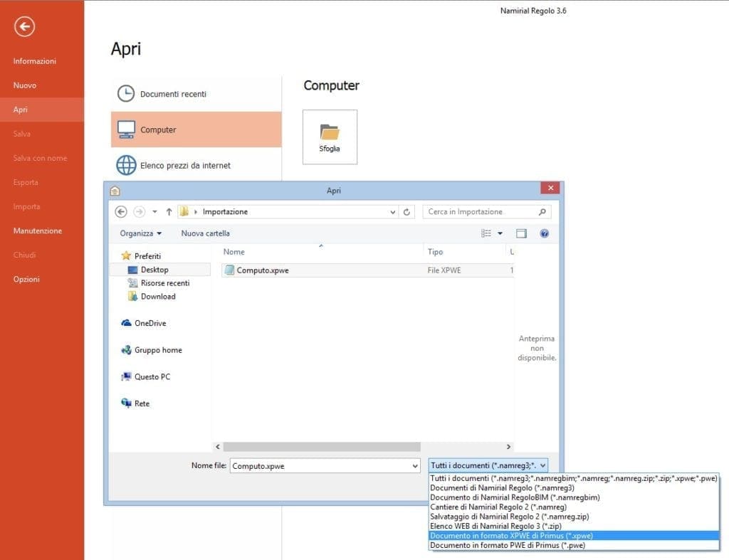The image size is (729, 560).
Task: Click the dialog back navigation arrow
Action: pos(121,212)
